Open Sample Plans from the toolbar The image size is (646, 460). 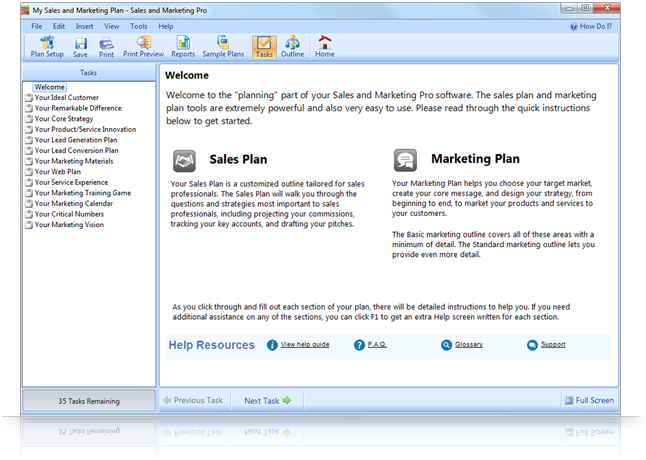(x=223, y=47)
